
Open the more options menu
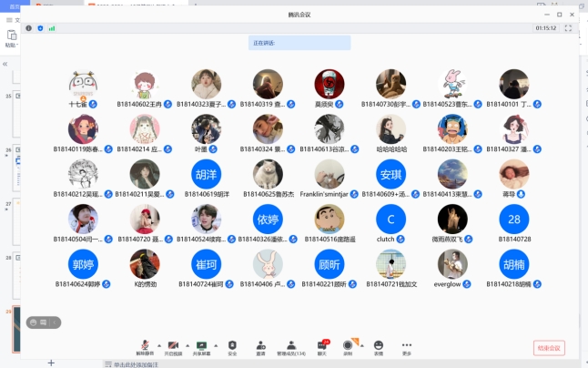406,345
